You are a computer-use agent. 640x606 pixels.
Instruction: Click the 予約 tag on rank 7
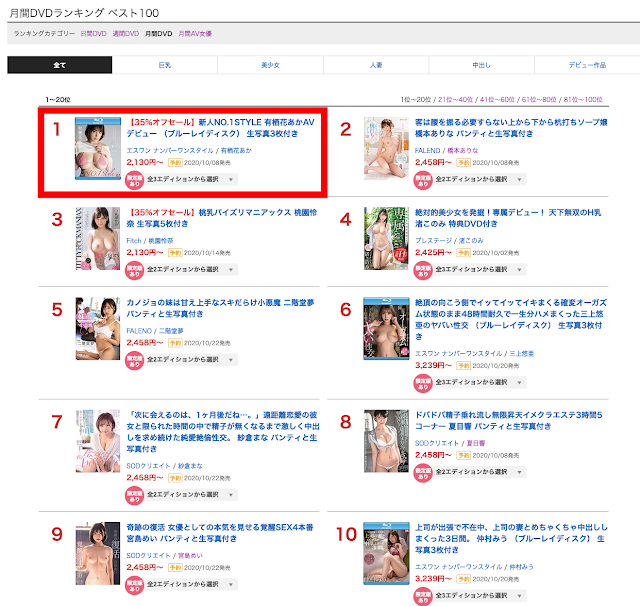(x=175, y=478)
